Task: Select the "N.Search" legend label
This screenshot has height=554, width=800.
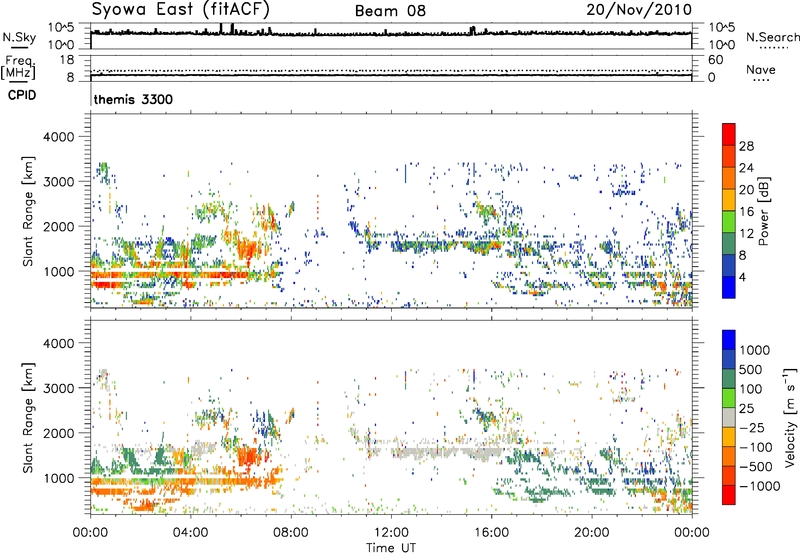Action: (772, 37)
